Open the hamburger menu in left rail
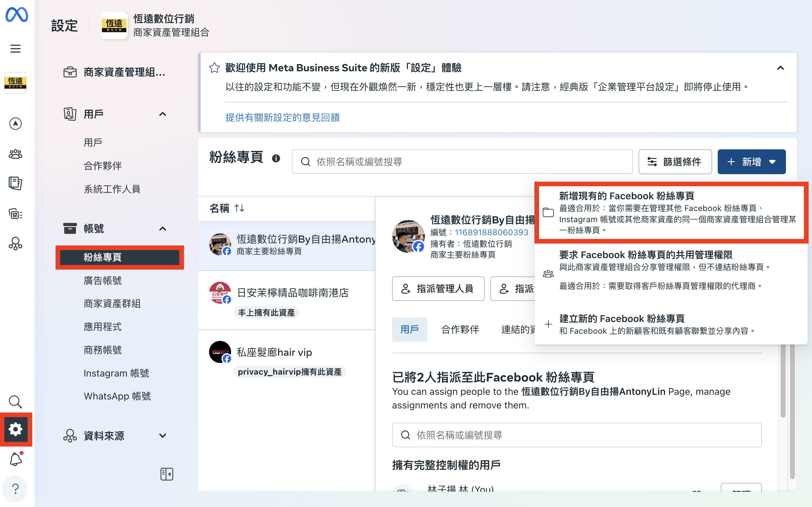 16,49
